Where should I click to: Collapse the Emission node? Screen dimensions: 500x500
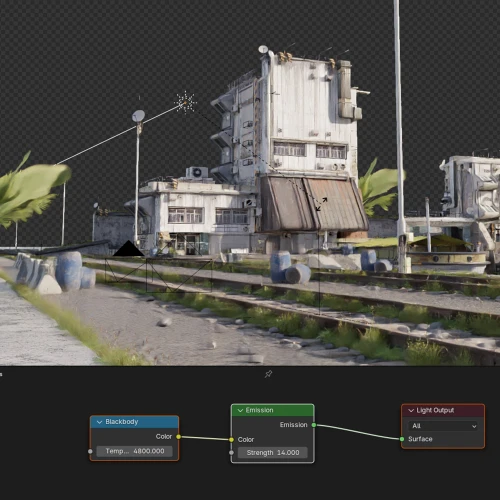pyautogui.click(x=240, y=410)
